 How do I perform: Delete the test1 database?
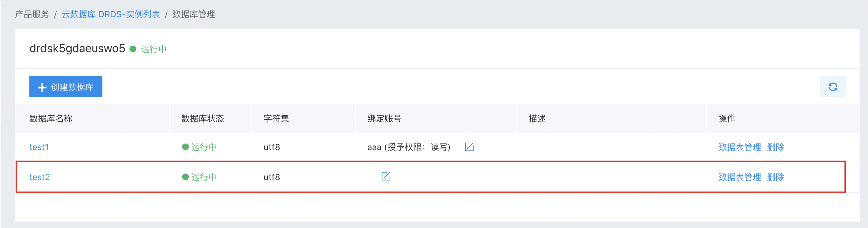click(776, 147)
